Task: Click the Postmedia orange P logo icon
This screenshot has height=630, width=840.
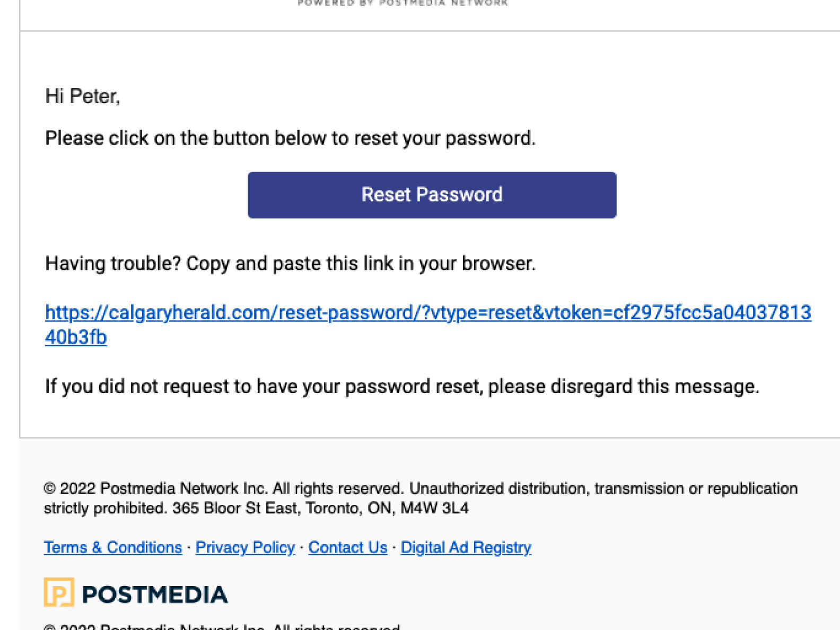Action: tap(59, 592)
